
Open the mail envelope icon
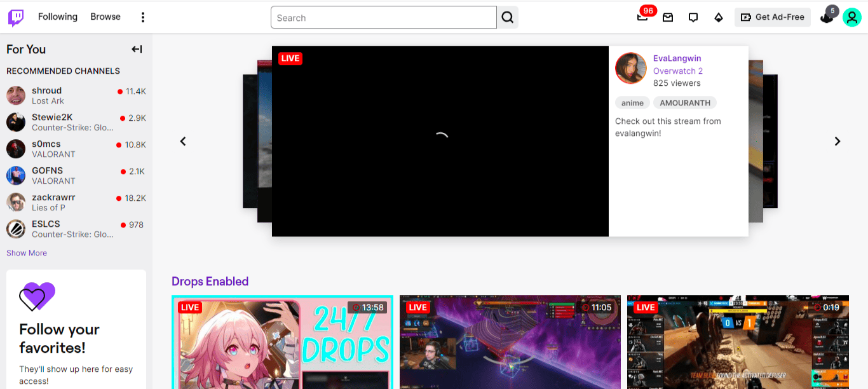[x=668, y=18]
